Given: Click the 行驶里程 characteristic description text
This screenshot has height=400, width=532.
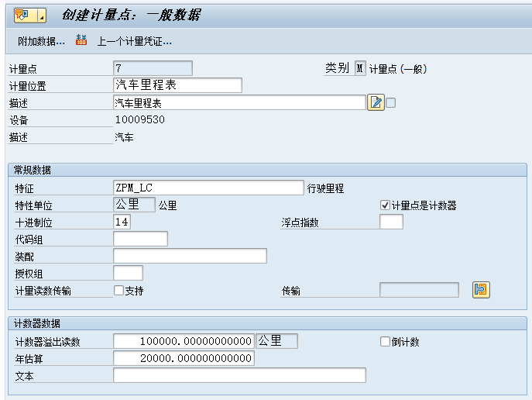Looking at the screenshot, I should point(325,188).
